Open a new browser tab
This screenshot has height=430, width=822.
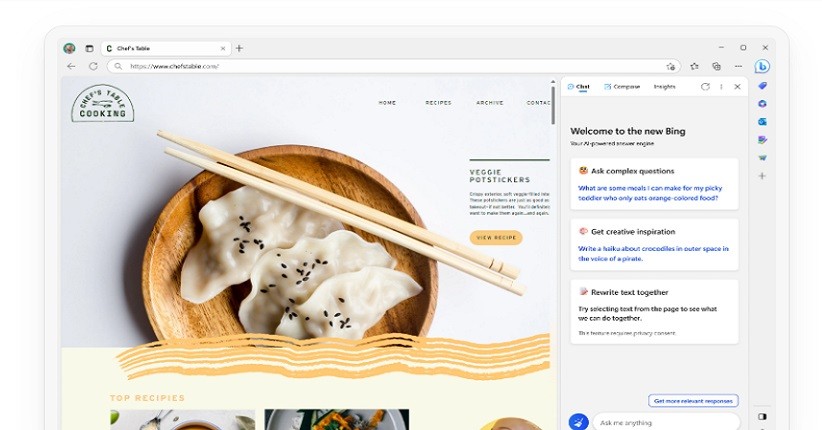[x=239, y=48]
